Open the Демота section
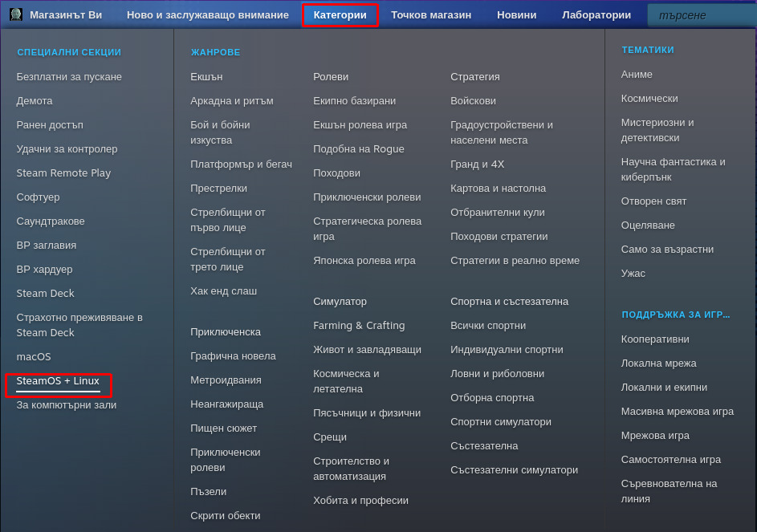 point(35,101)
